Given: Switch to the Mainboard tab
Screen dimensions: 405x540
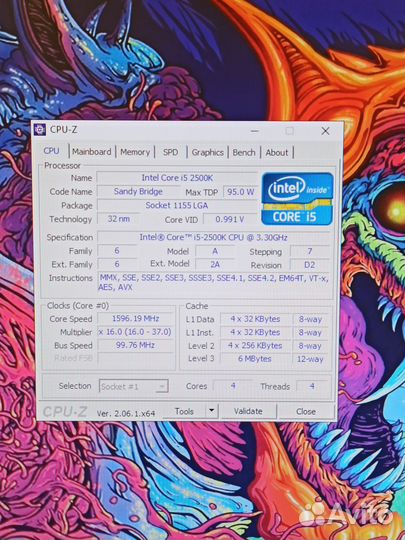Looking at the screenshot, I should (x=92, y=152).
